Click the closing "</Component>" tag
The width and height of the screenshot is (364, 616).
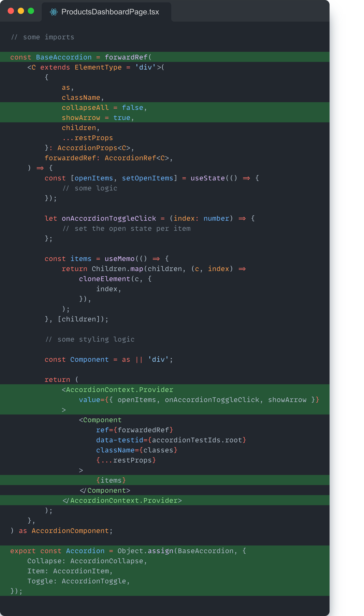click(x=105, y=490)
